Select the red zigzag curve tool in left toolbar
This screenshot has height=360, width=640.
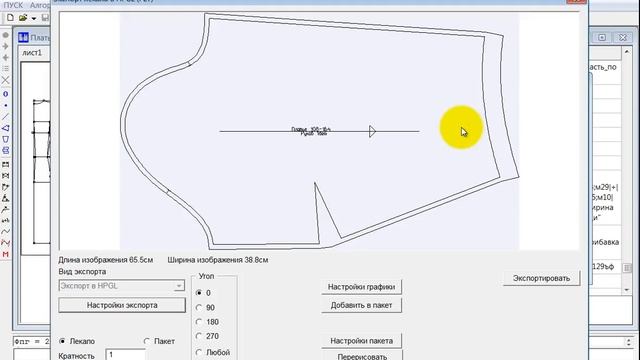point(5,242)
